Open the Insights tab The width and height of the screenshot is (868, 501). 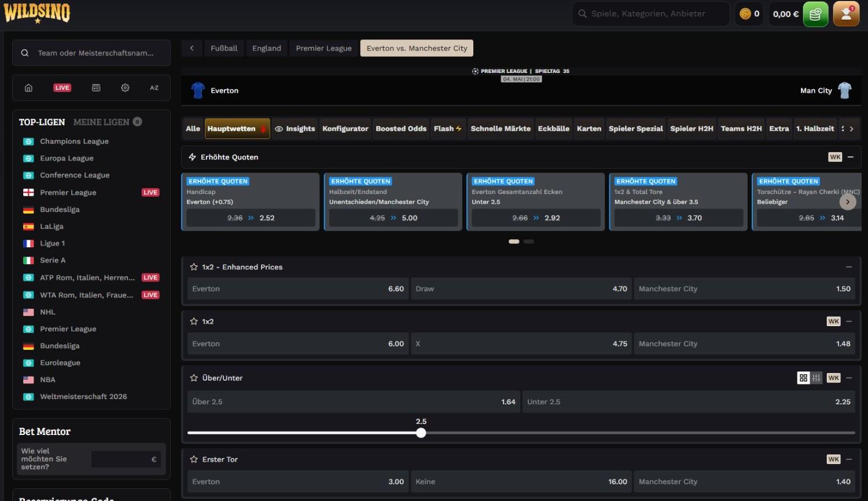(295, 129)
